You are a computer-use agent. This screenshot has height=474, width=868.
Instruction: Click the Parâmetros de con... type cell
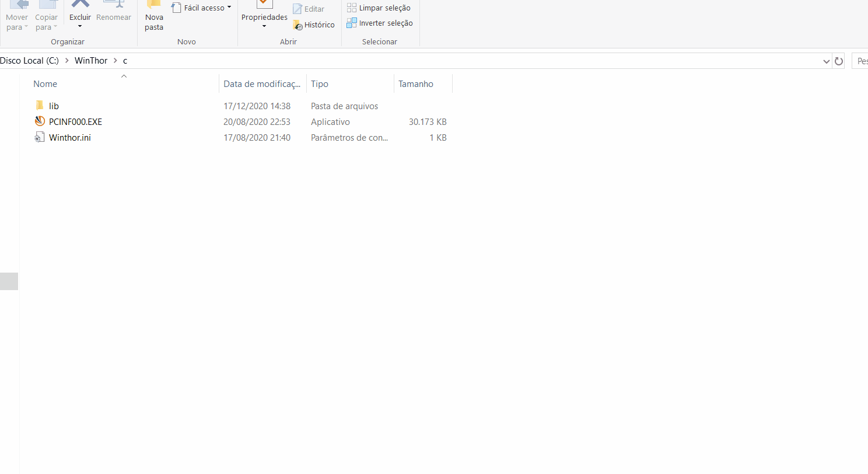coord(349,138)
